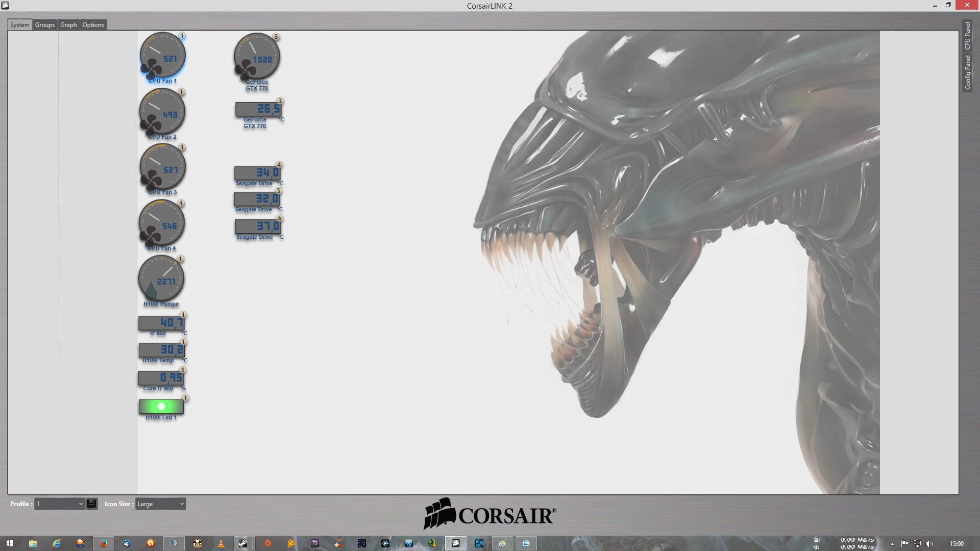Switch to the System tab
Image resolution: width=980 pixels, height=551 pixels.
pyautogui.click(x=20, y=25)
